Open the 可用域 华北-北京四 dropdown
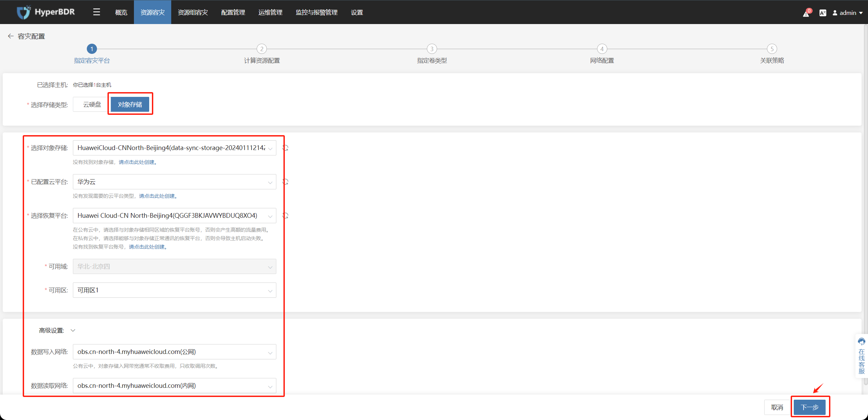The width and height of the screenshot is (868, 420). click(174, 266)
